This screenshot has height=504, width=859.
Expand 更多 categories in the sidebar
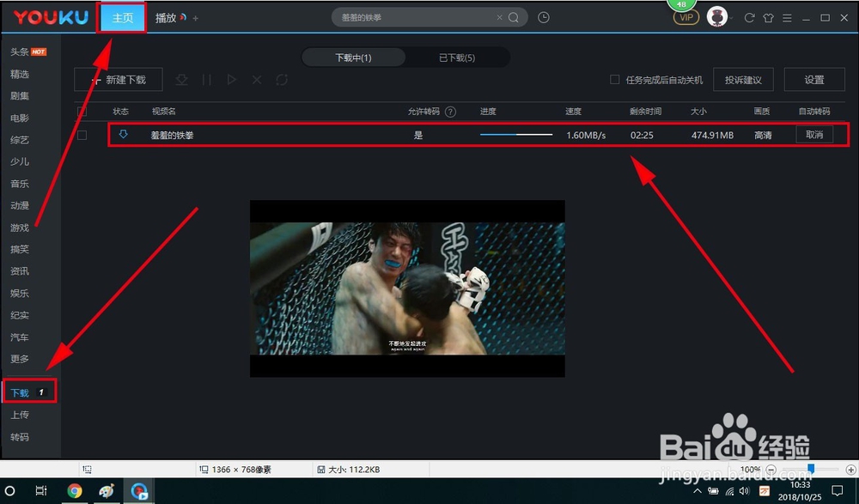20,359
